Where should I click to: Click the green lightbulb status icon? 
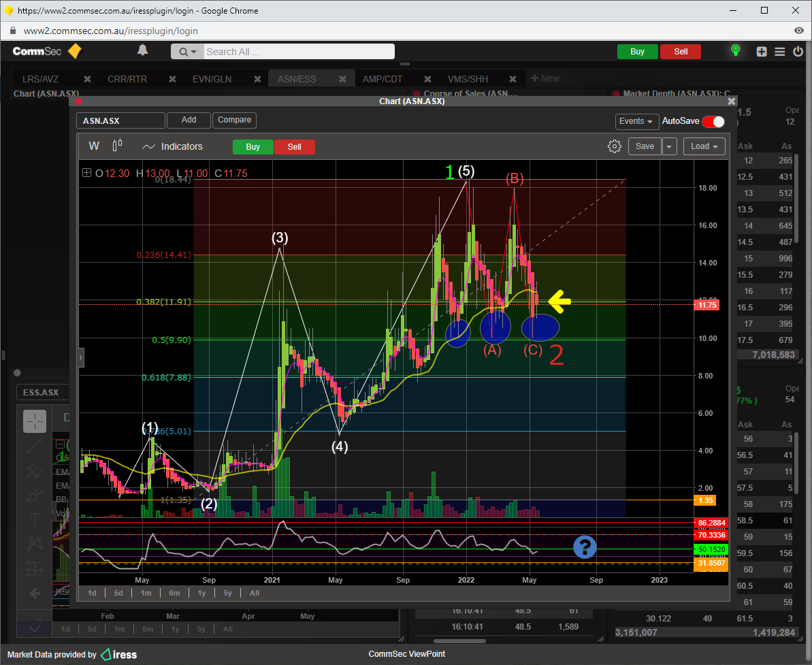pyautogui.click(x=735, y=51)
